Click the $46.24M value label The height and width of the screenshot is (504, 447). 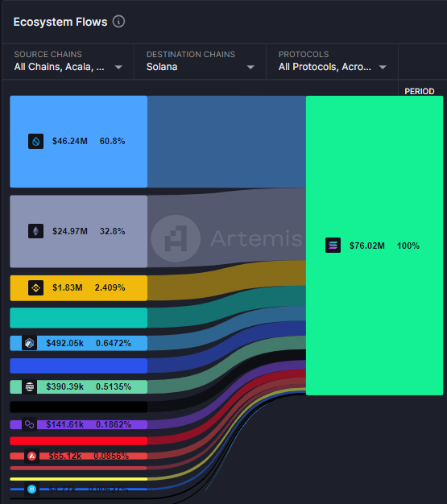pos(70,141)
